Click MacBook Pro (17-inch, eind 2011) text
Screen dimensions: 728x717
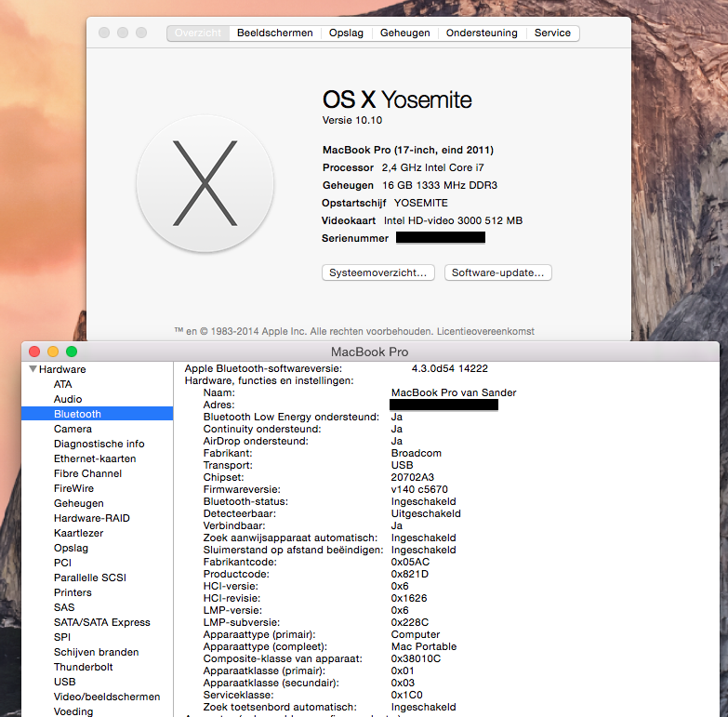(x=407, y=150)
